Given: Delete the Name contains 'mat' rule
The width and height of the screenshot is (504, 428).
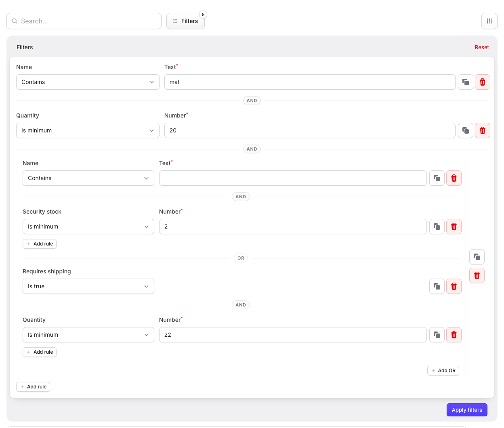Looking at the screenshot, I should pyautogui.click(x=483, y=82).
